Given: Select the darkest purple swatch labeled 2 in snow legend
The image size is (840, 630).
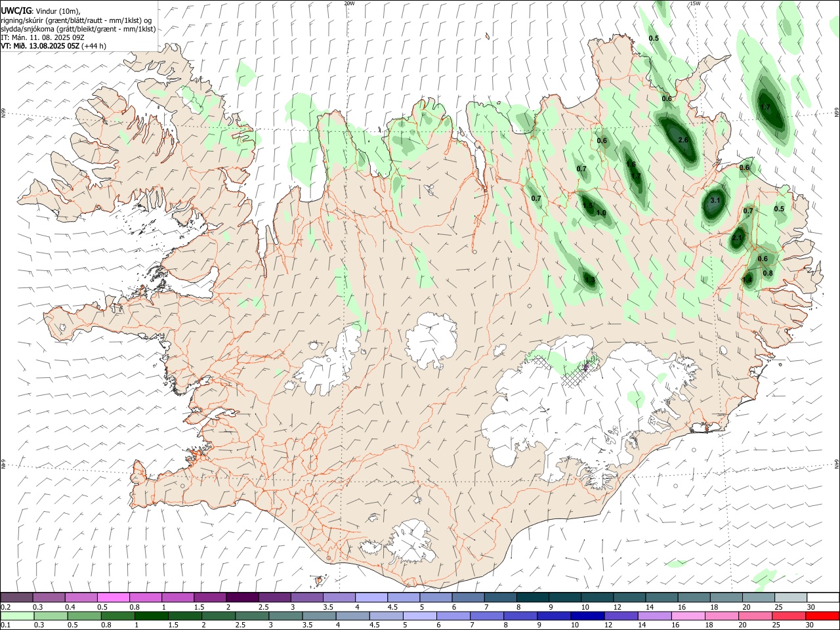Looking at the screenshot, I should coord(242,597).
